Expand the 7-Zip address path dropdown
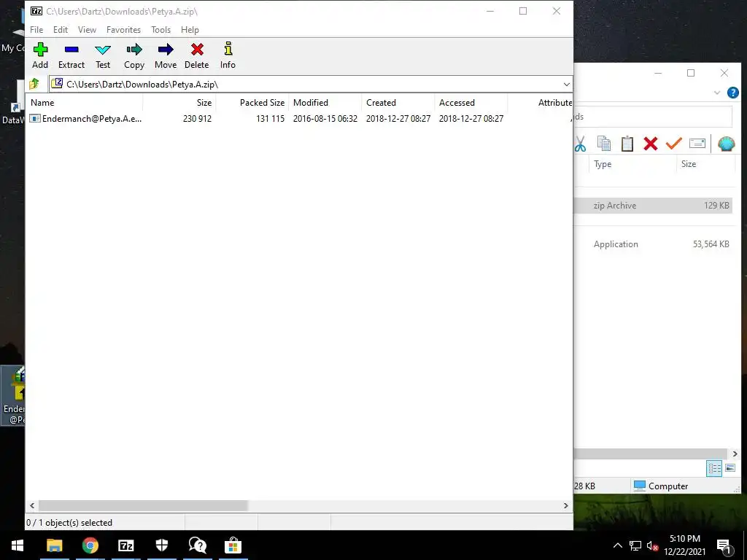 pos(566,85)
